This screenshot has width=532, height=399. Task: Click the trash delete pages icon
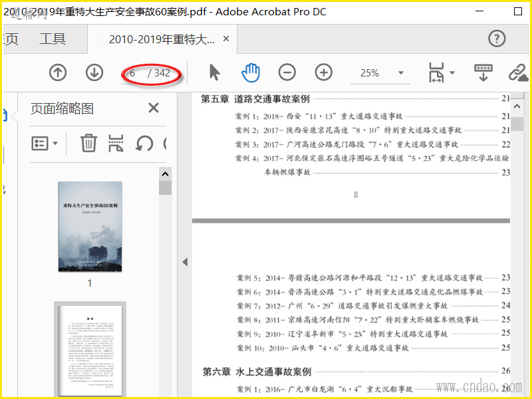coord(89,143)
